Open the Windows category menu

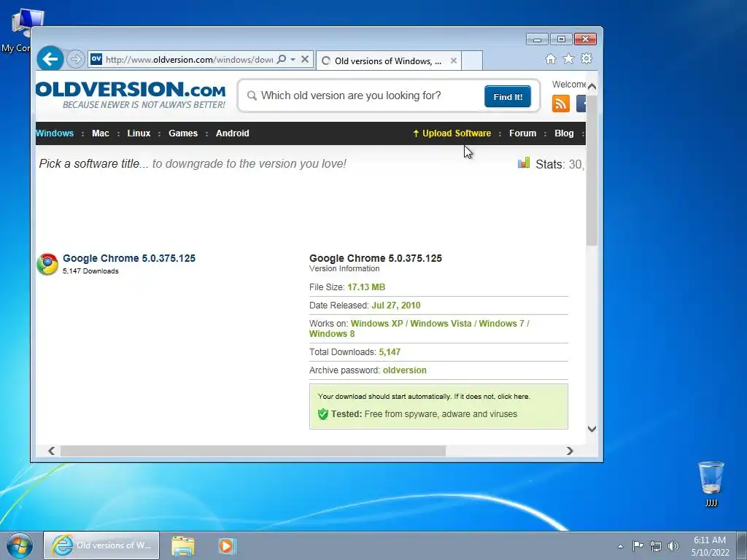[55, 133]
